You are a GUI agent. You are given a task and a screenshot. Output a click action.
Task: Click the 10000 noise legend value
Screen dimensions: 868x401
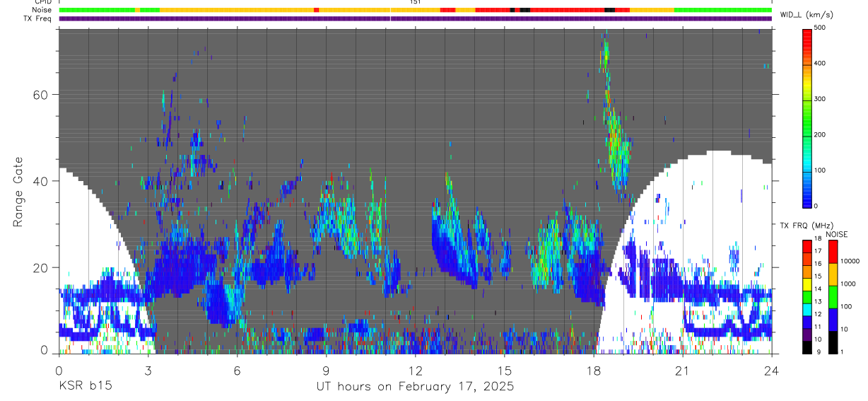tap(849, 261)
